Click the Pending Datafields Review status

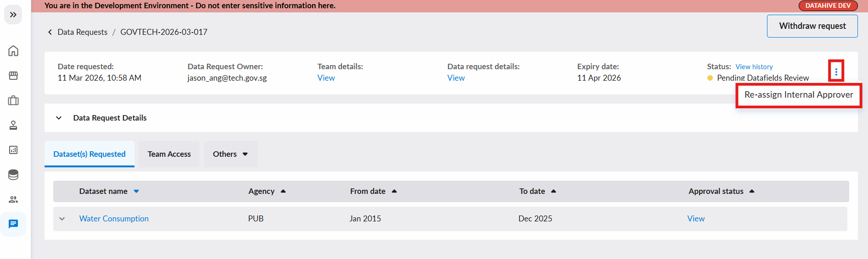pyautogui.click(x=763, y=78)
